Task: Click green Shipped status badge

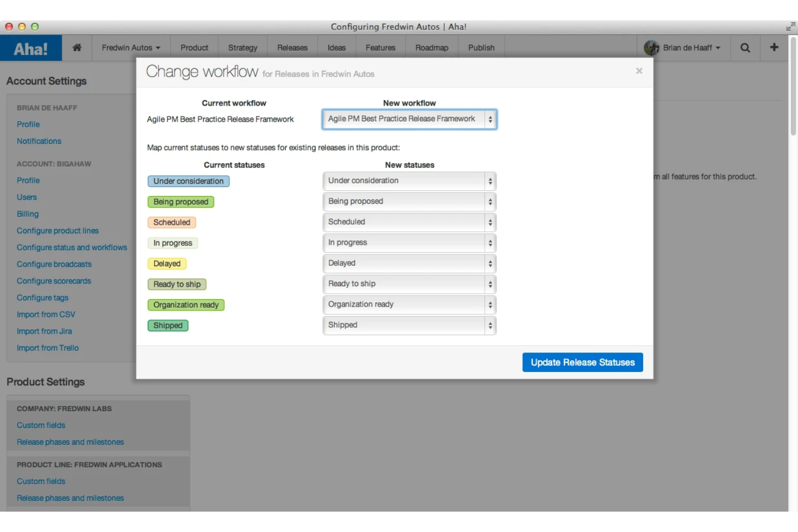Action: (x=168, y=326)
